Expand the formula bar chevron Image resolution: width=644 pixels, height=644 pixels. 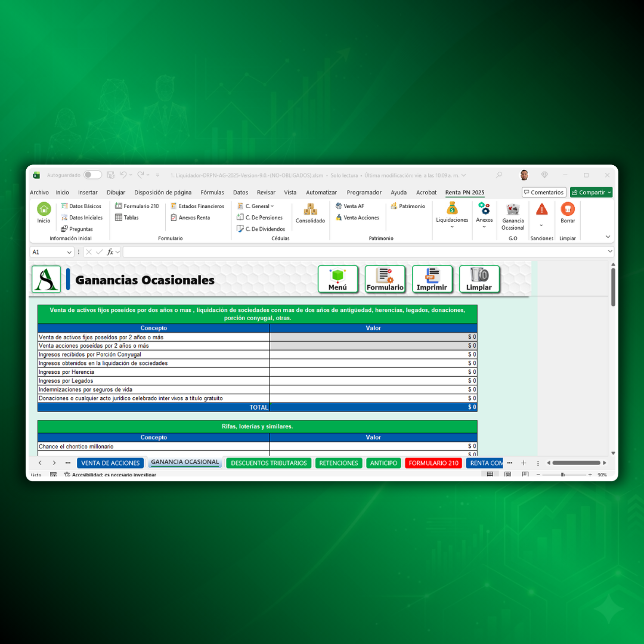(x=609, y=252)
